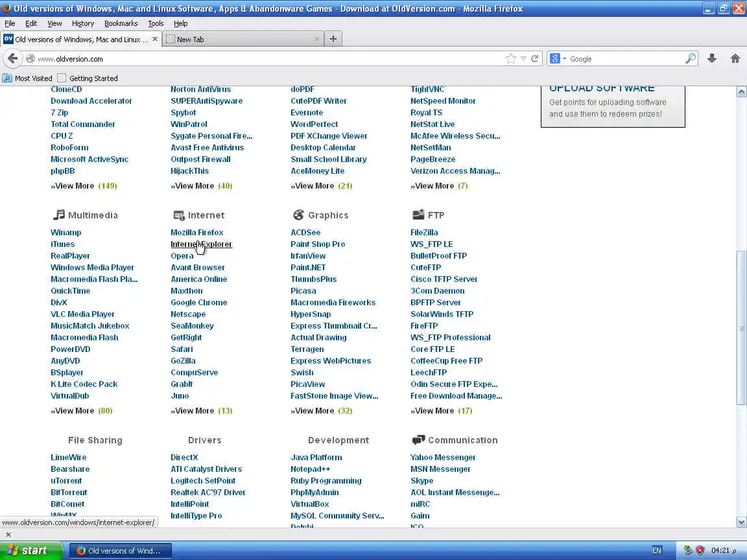The image size is (747, 560).
Task: Click the network connection tray icon
Action: 688,550
